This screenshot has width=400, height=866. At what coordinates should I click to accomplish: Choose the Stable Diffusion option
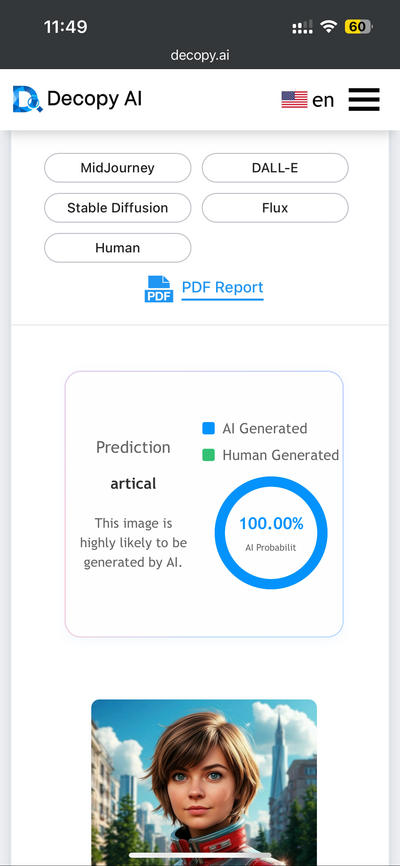(x=118, y=208)
